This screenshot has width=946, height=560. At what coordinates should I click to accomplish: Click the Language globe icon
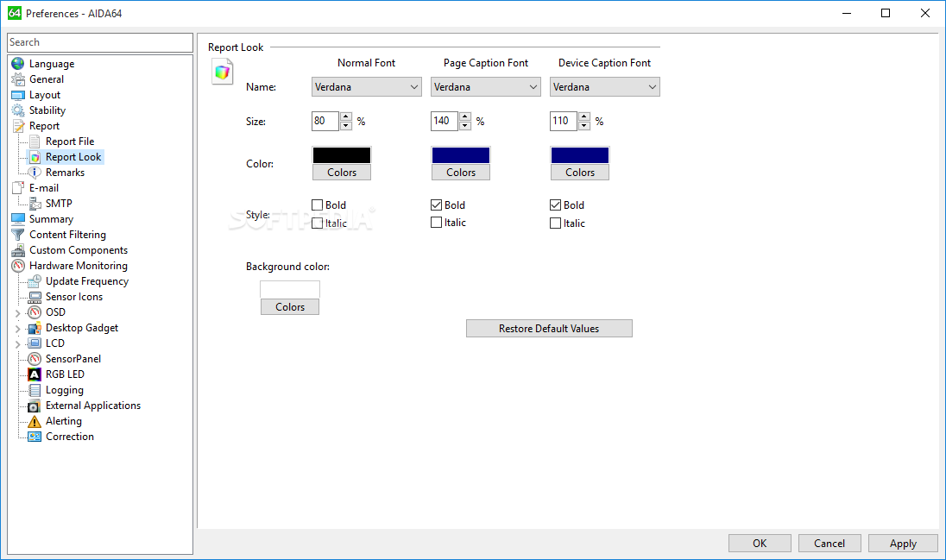18,63
